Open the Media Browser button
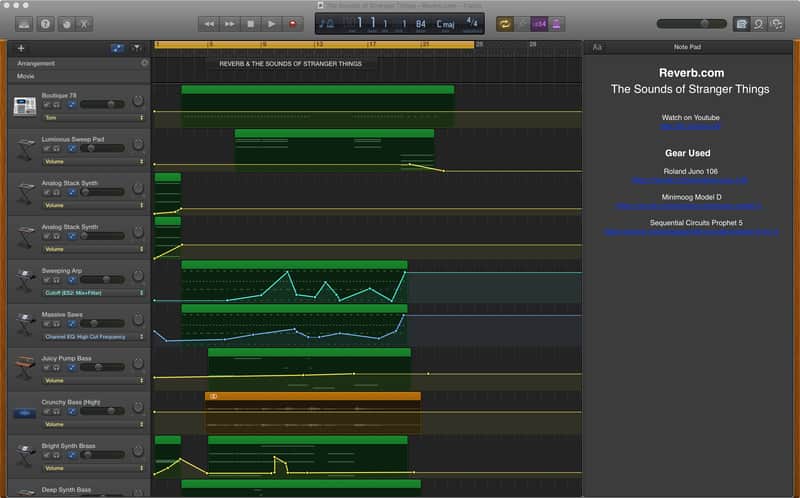The image size is (800, 498). [777, 24]
